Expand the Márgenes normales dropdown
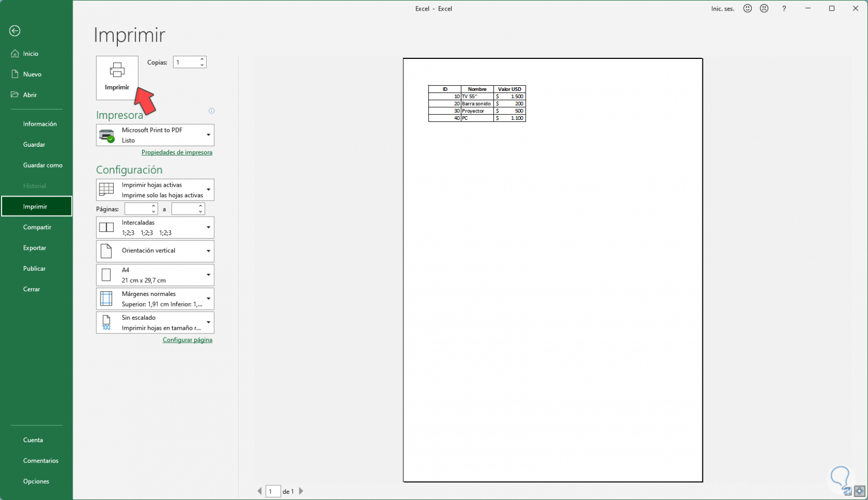Screen dimensions: 868x500 (155, 299)
